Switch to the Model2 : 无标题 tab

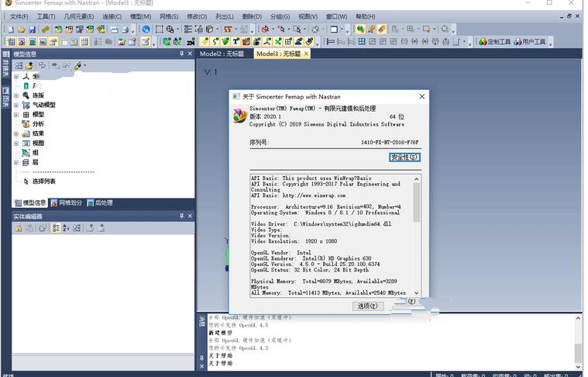(222, 54)
